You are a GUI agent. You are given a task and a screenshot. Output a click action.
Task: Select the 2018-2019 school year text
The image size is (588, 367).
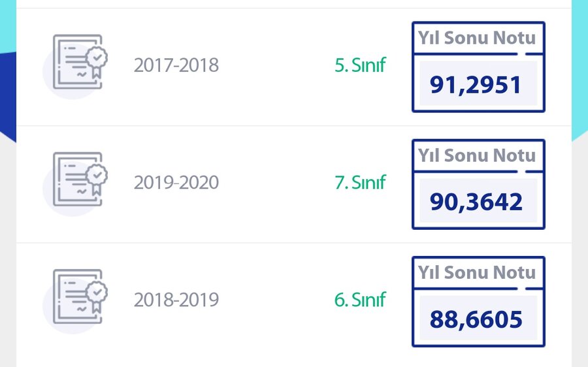click(x=176, y=300)
